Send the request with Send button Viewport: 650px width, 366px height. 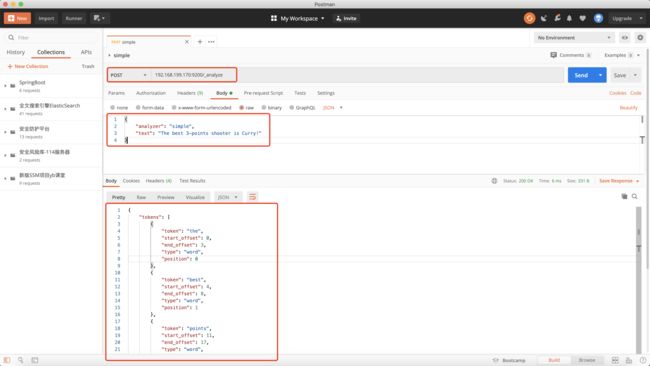pos(581,75)
